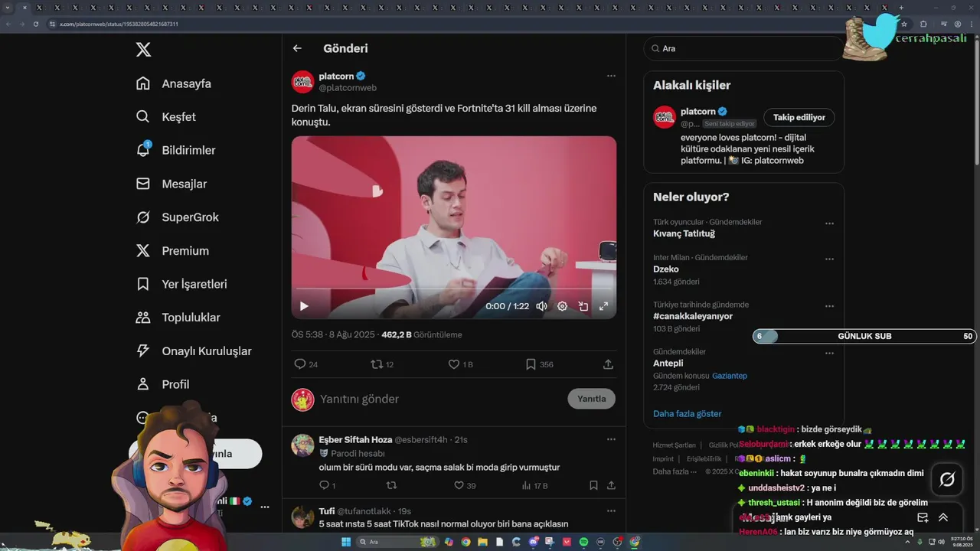Open the platcorn post's three-dot menu
The height and width of the screenshot is (551, 980).
coord(611,76)
